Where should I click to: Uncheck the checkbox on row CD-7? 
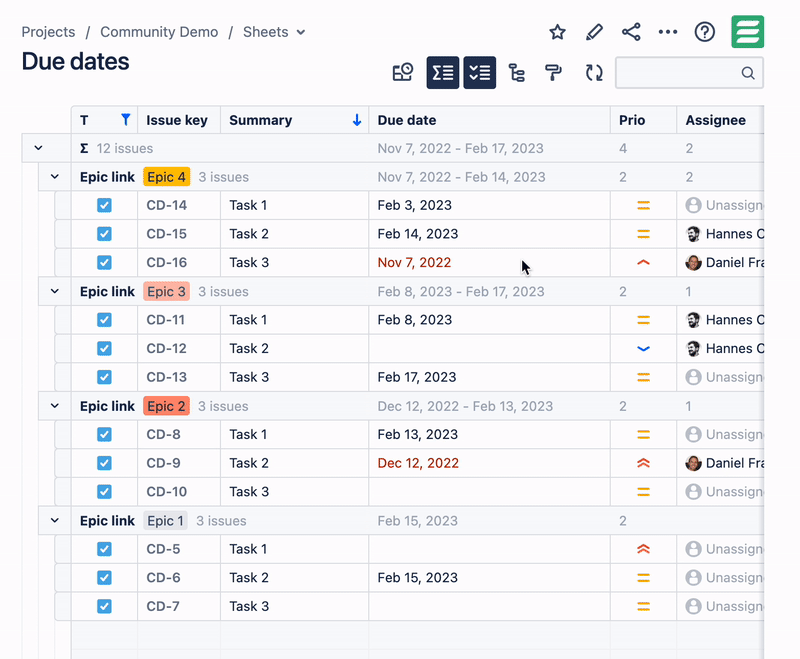point(104,606)
